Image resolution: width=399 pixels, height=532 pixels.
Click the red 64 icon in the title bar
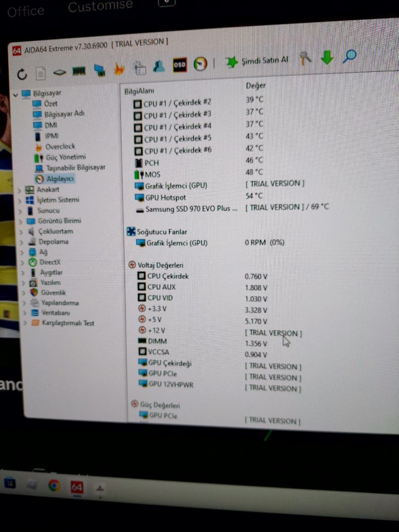coord(17,51)
